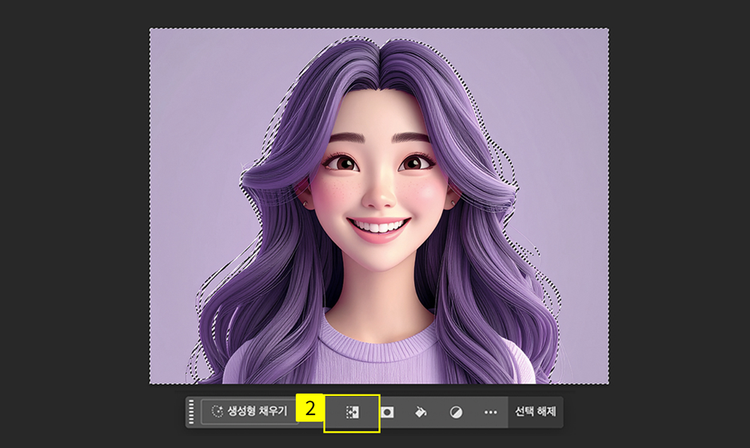Screen dimensions: 750x448
Task: Invert the selection in contextual taskbar
Action: point(353,413)
